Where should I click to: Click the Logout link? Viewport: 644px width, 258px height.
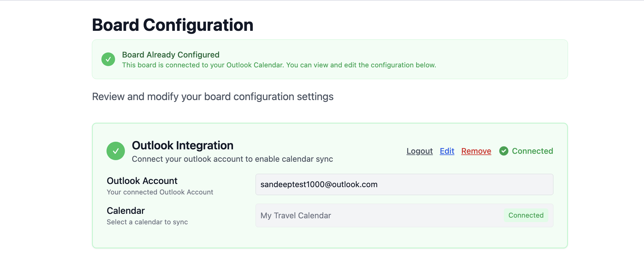click(419, 151)
